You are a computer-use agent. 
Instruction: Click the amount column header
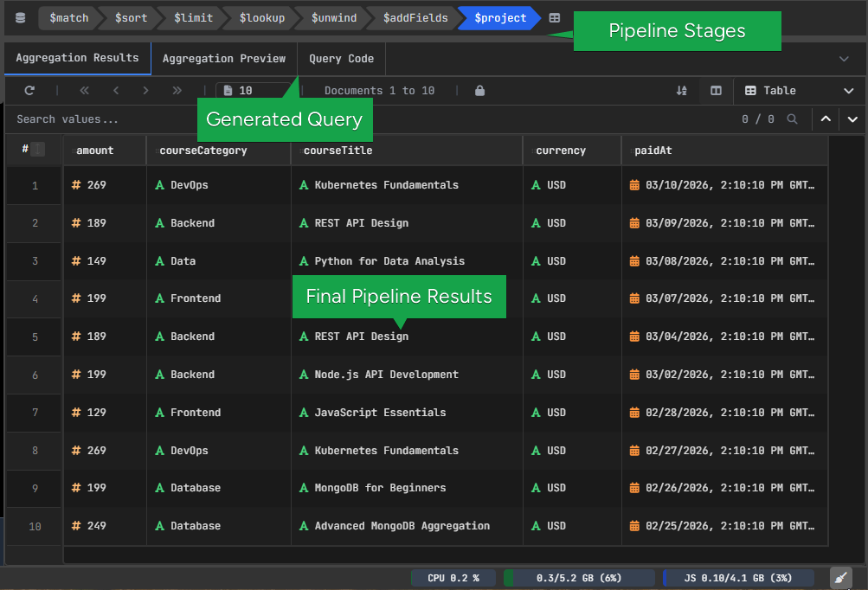tap(105, 151)
